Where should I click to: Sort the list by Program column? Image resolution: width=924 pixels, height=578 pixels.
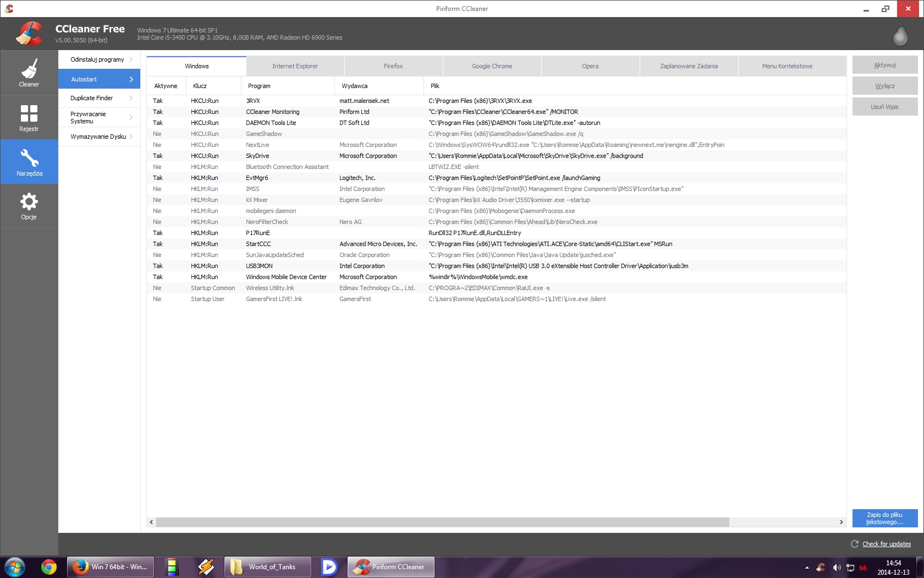pos(288,86)
